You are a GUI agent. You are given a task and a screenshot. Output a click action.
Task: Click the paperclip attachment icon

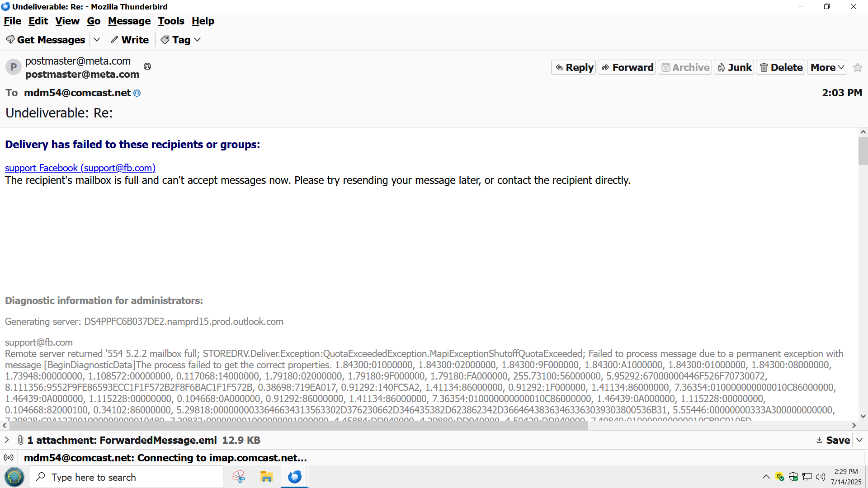pos(21,440)
